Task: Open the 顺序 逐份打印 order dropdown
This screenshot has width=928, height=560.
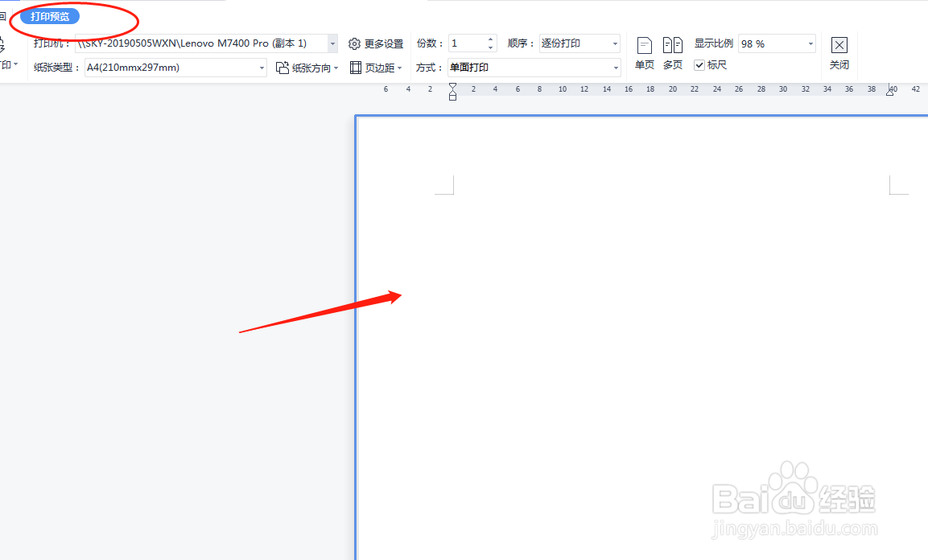Action: coord(615,43)
